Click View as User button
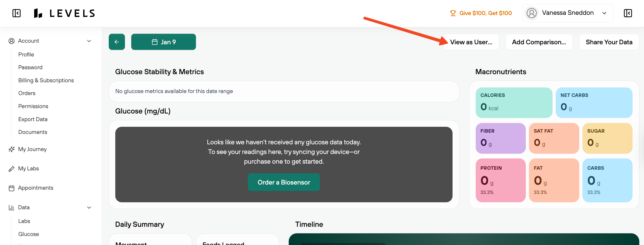 pos(471,42)
